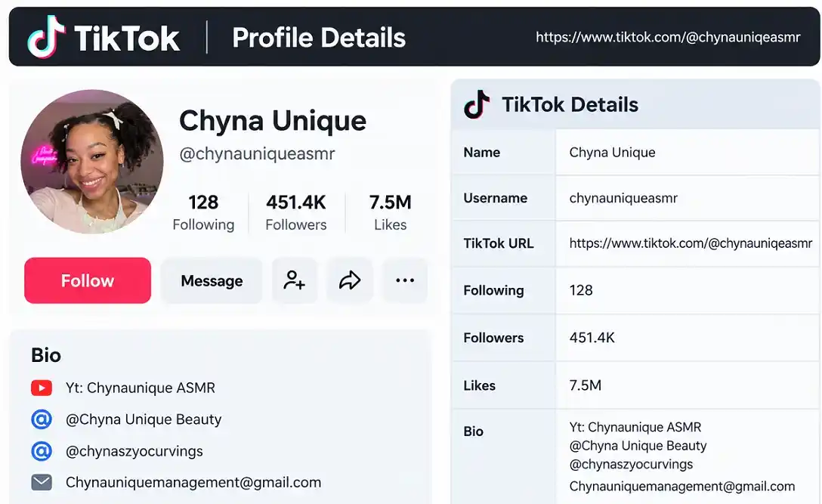
Task: Select the Username value in details table
Action: click(x=623, y=198)
